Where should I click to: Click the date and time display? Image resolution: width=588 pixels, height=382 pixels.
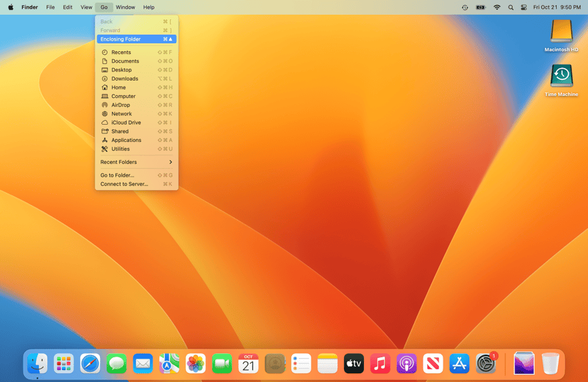coord(557,7)
